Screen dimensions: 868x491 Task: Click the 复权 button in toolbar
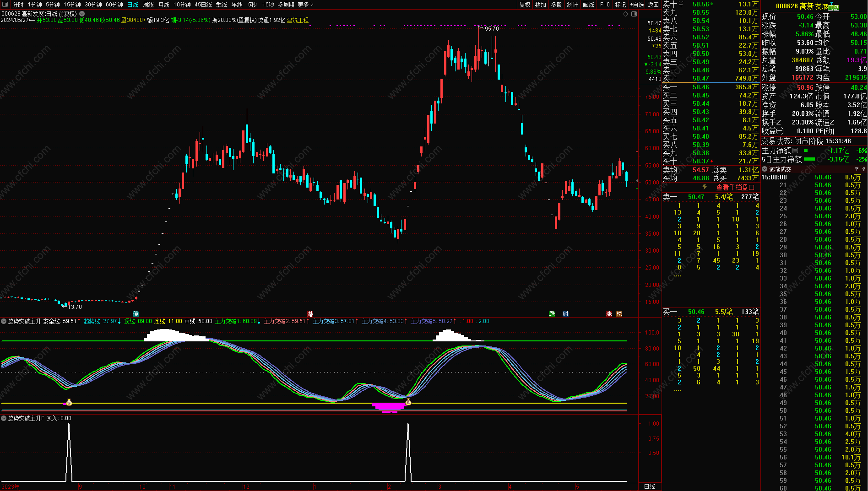point(525,5)
